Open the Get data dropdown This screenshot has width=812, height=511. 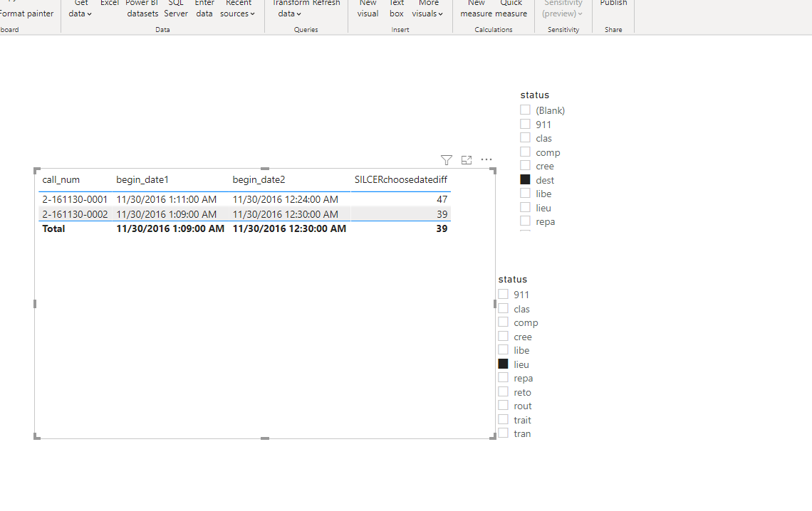click(80, 9)
